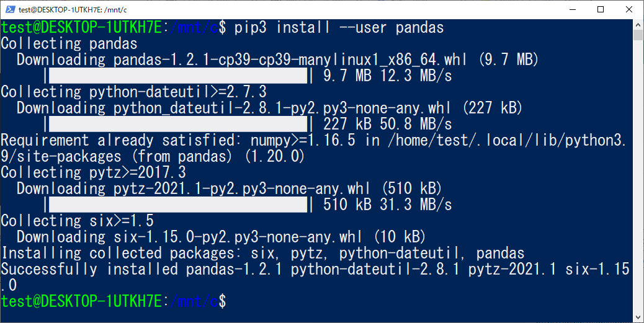
Task: Click the 'Installing collected packages' line
Action: pyautogui.click(x=262, y=253)
